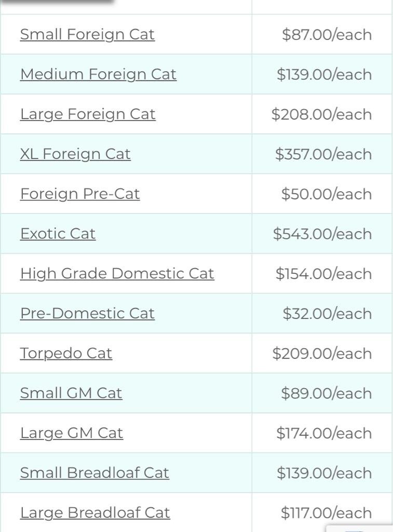Open the Large GM Cat link
This screenshot has width=393, height=532.
[x=72, y=433]
